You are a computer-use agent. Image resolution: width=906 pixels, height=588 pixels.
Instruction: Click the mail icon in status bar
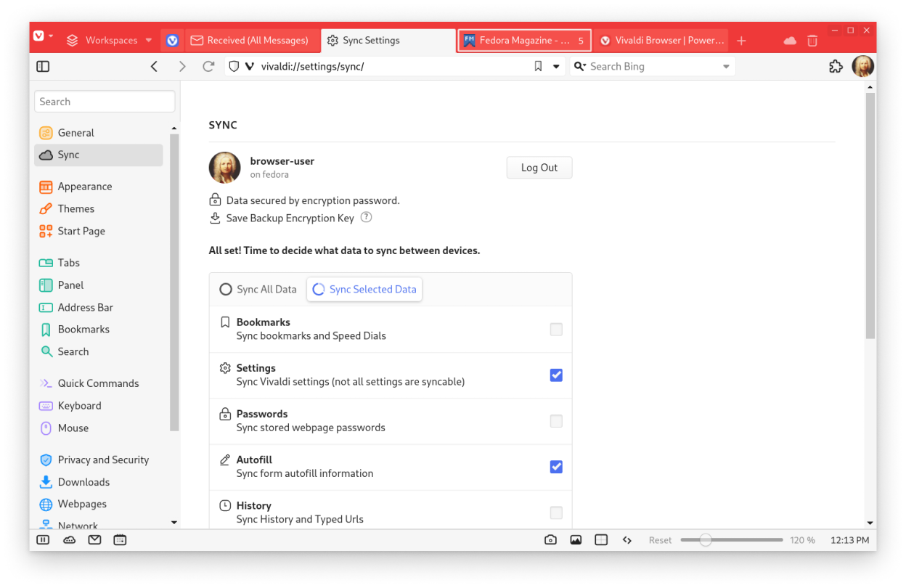click(94, 540)
